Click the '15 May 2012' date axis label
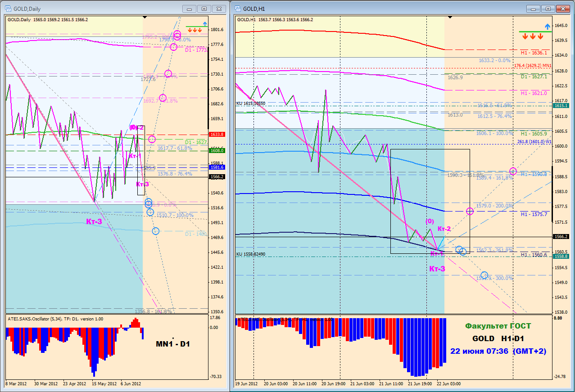This screenshot has width=575, height=392. 104,384
